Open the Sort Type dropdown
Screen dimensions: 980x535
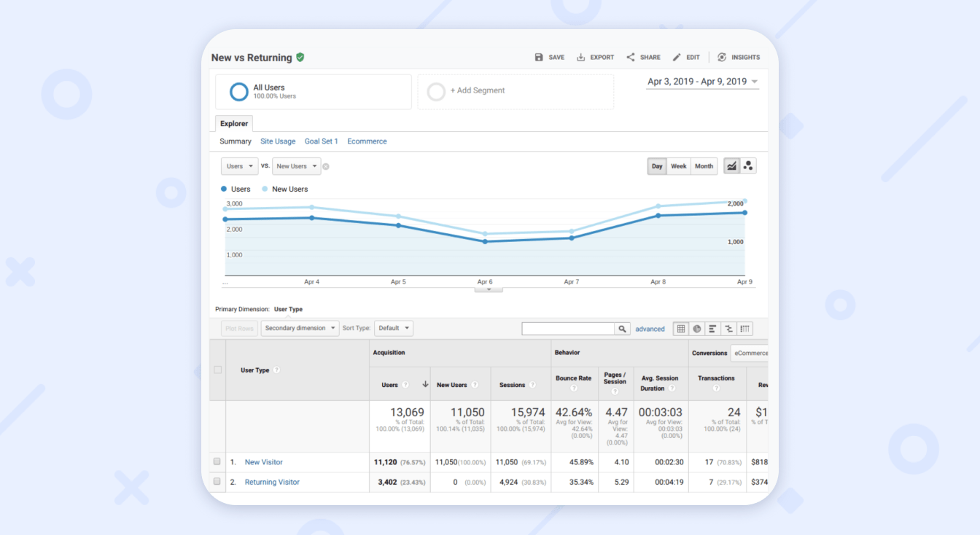394,328
